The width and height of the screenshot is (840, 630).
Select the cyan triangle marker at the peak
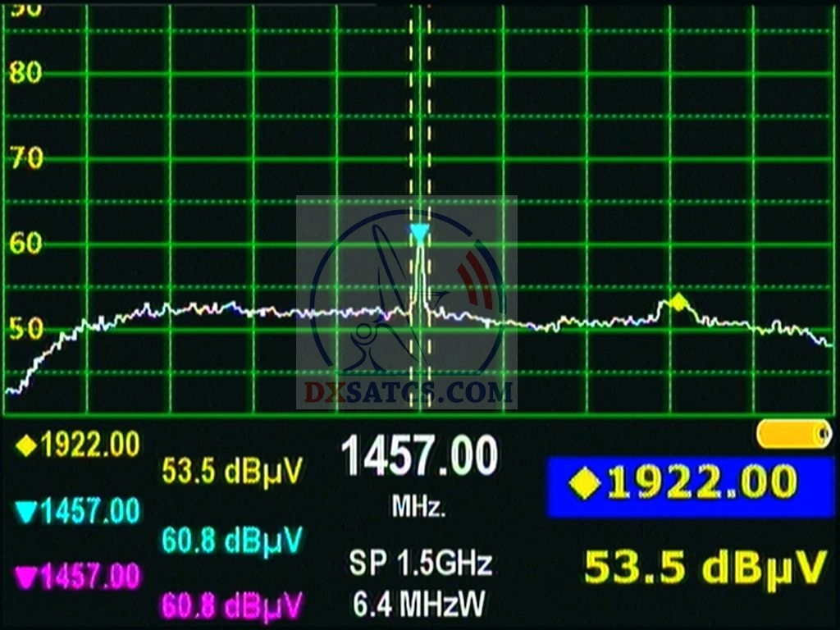419,235
